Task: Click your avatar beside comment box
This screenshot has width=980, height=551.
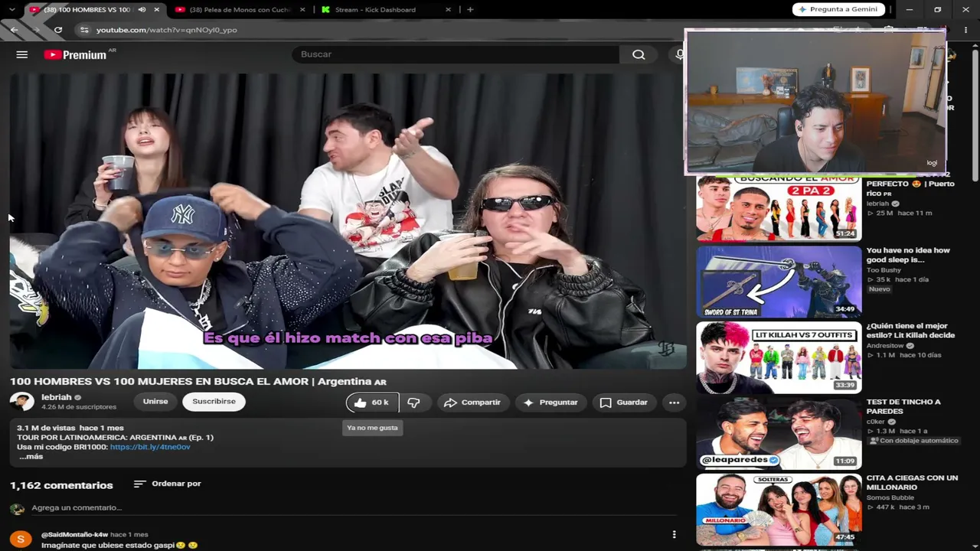Action: 17,509
